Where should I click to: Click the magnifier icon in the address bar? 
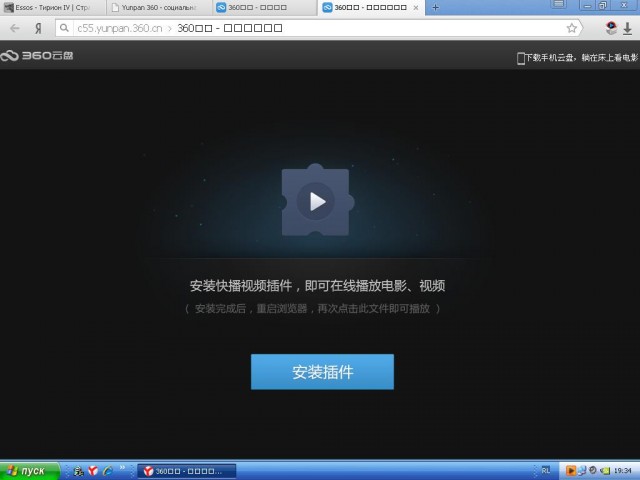click(64, 28)
